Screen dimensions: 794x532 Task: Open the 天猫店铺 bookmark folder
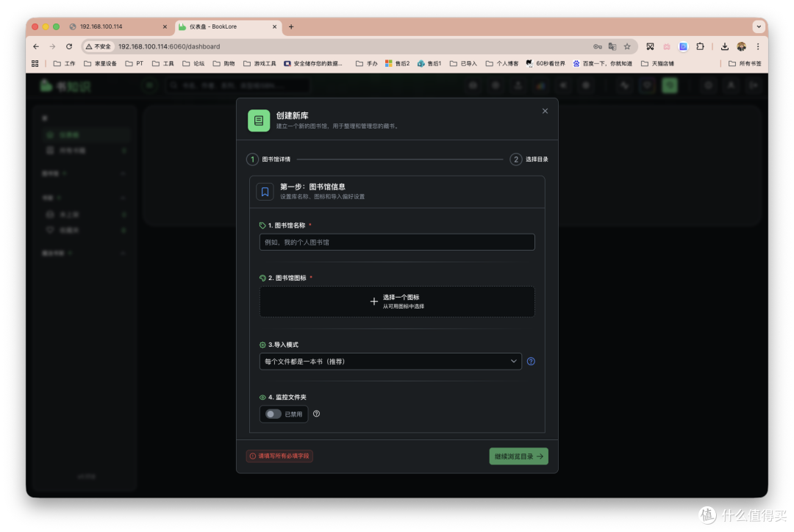pos(657,64)
